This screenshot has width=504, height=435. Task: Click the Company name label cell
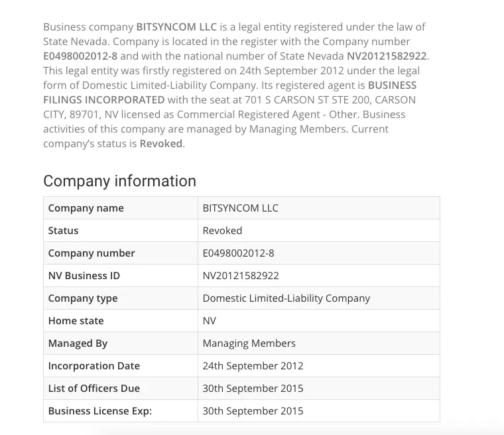tap(86, 208)
